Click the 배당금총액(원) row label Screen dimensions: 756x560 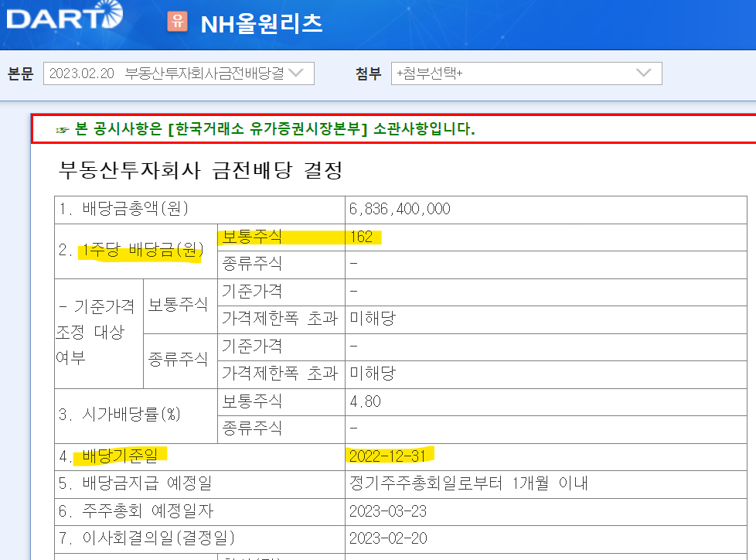[124, 209]
